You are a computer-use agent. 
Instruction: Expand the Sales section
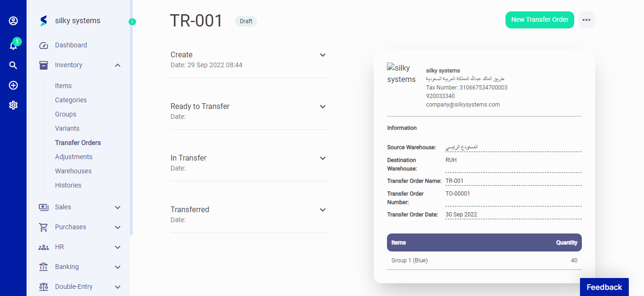pos(117,207)
